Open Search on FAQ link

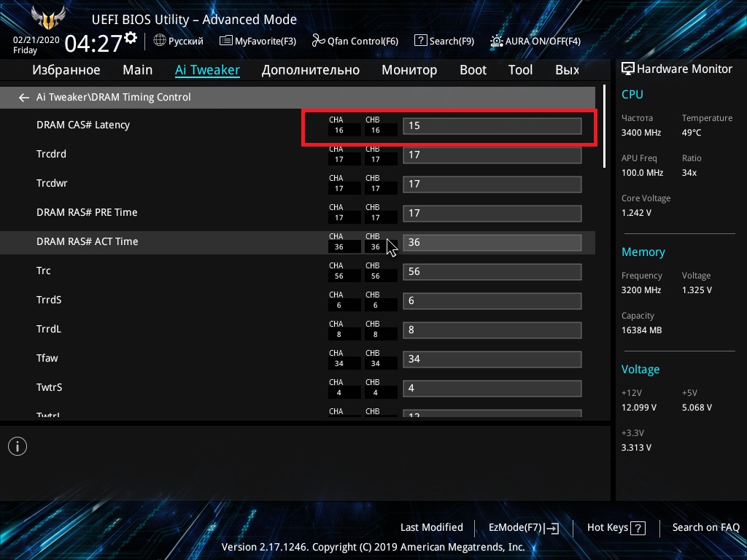(x=705, y=528)
